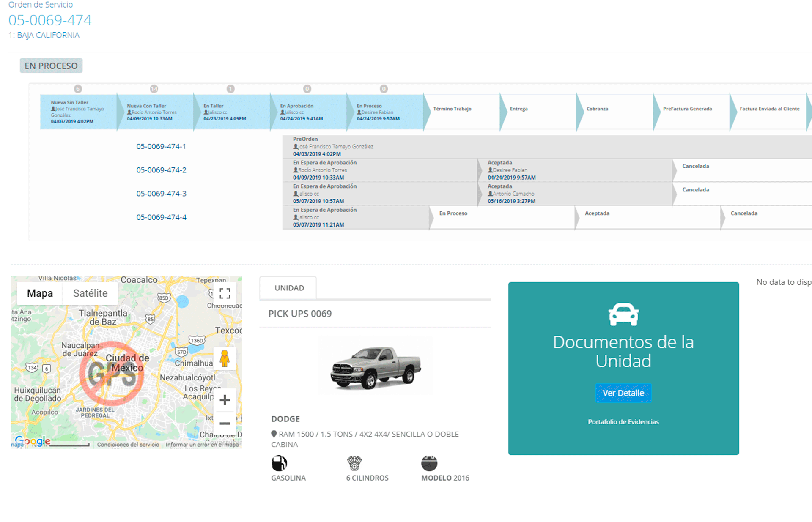Select the Cobranza stage
The height and width of the screenshot is (522, 812).
pyautogui.click(x=615, y=112)
